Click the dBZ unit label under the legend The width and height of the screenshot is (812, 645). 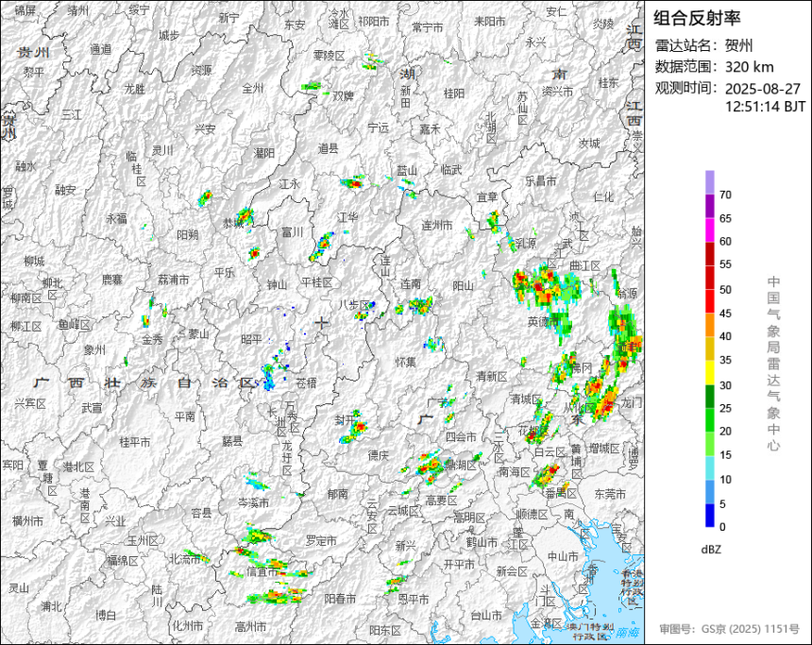[711, 550]
